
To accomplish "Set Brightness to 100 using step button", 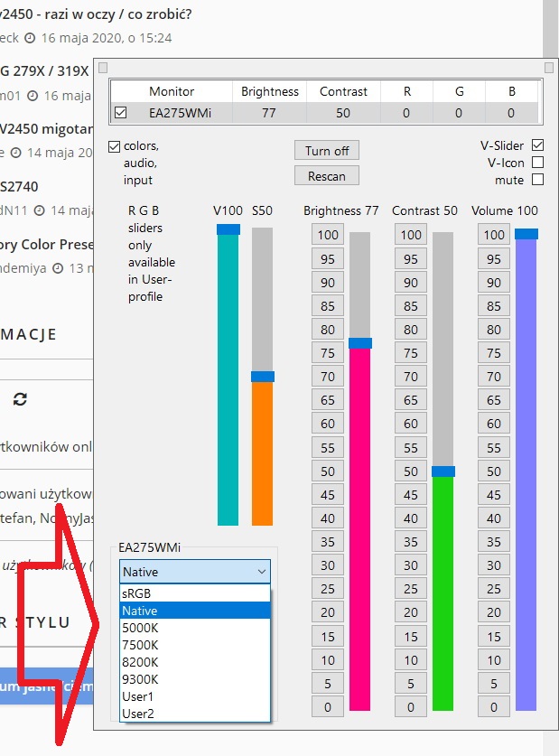I will 328,235.
